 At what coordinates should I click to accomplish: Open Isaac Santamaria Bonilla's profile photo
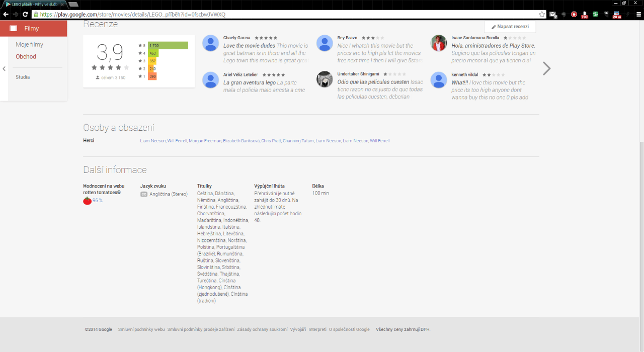(x=439, y=43)
